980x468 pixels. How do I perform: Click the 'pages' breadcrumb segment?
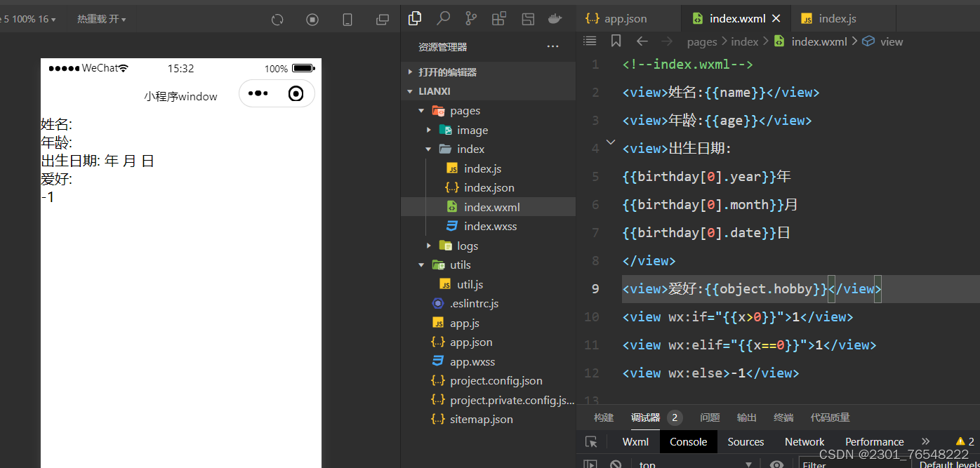click(x=702, y=41)
